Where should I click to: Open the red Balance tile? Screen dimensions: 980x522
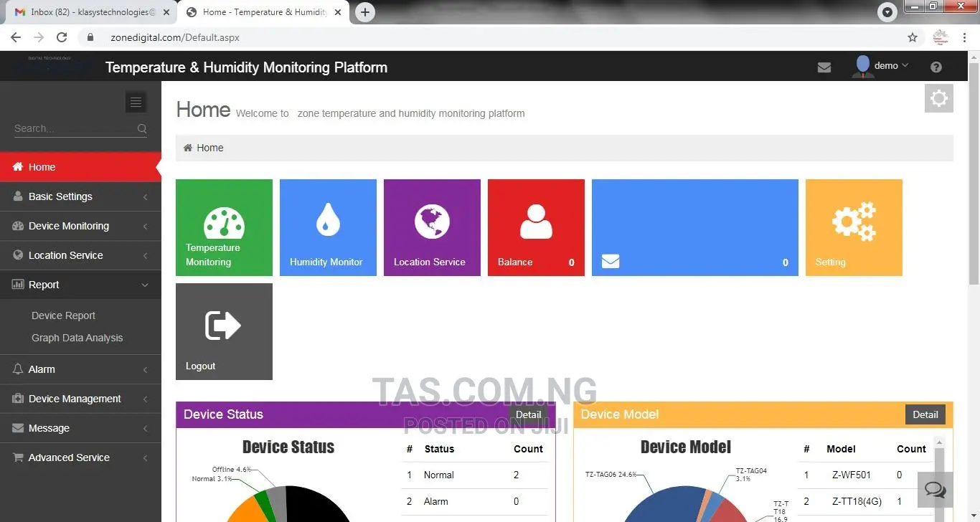point(536,227)
